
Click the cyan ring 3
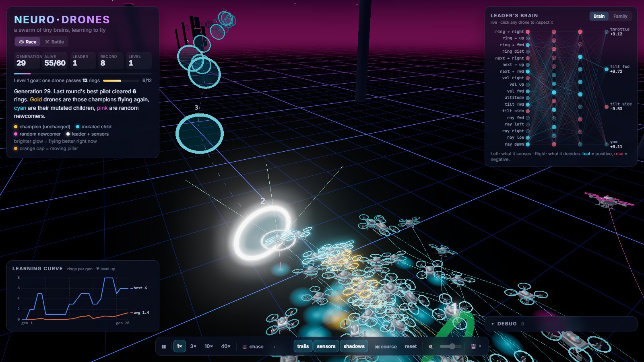point(199,134)
